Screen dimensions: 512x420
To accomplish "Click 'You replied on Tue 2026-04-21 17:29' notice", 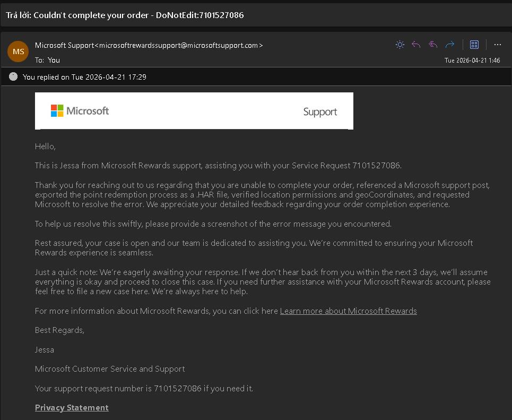I will click(84, 77).
